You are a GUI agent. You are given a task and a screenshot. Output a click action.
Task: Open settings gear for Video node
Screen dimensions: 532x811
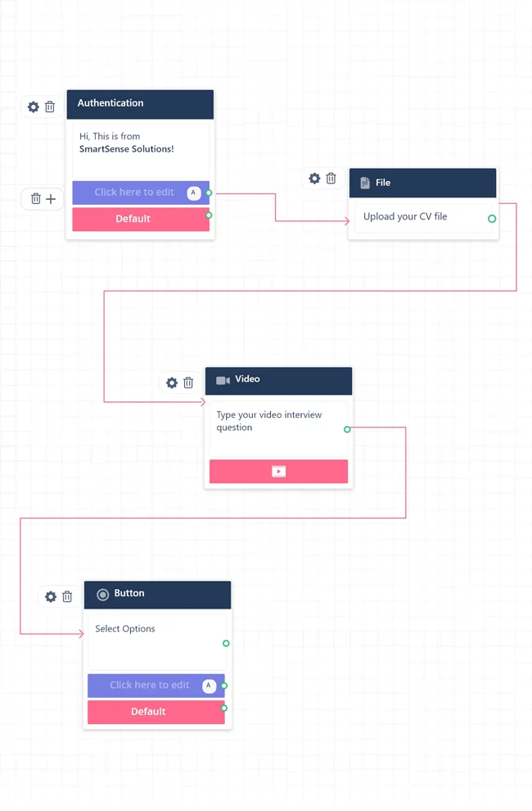click(x=172, y=383)
